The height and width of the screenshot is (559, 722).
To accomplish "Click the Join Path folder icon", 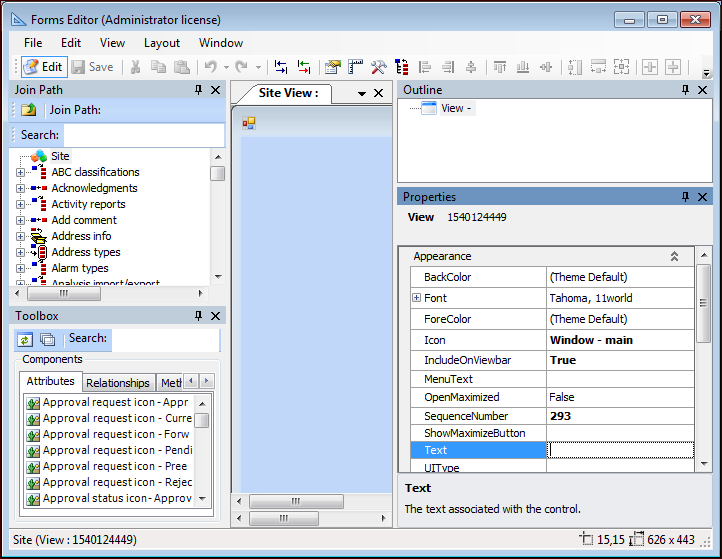I will click(x=28, y=110).
